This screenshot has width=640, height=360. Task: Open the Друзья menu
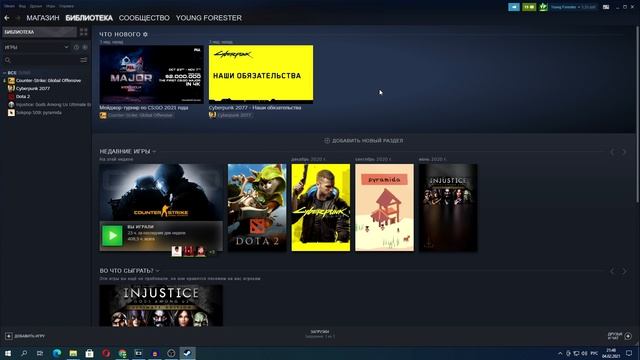pyautogui.click(x=36, y=6)
